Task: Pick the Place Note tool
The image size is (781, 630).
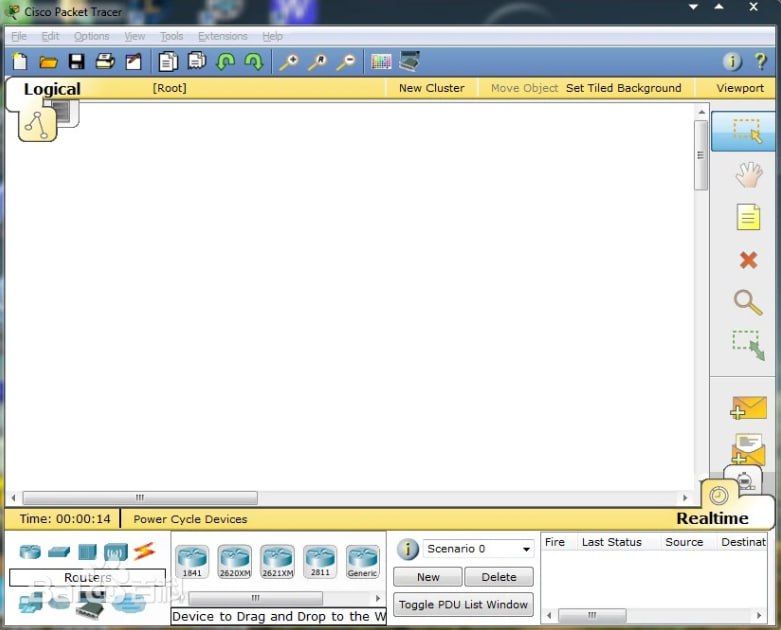Action: click(x=747, y=217)
